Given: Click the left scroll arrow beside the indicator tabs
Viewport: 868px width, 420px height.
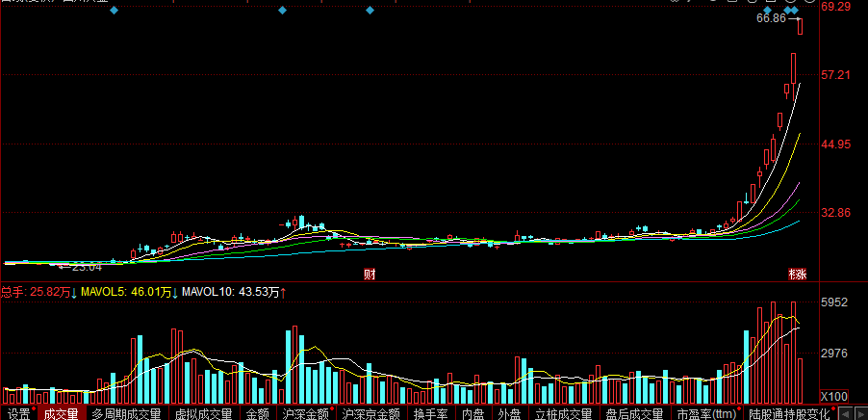Looking at the screenshot, I should click(x=845, y=413).
